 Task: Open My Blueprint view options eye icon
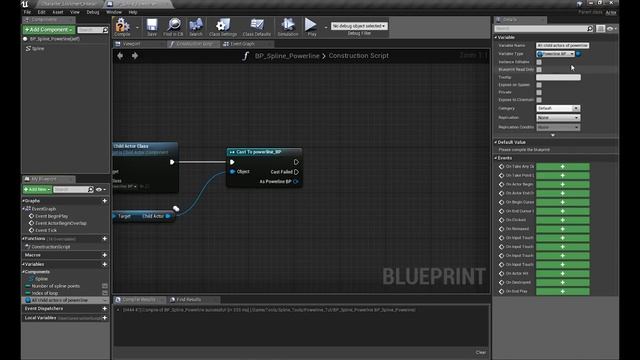click(x=100, y=189)
